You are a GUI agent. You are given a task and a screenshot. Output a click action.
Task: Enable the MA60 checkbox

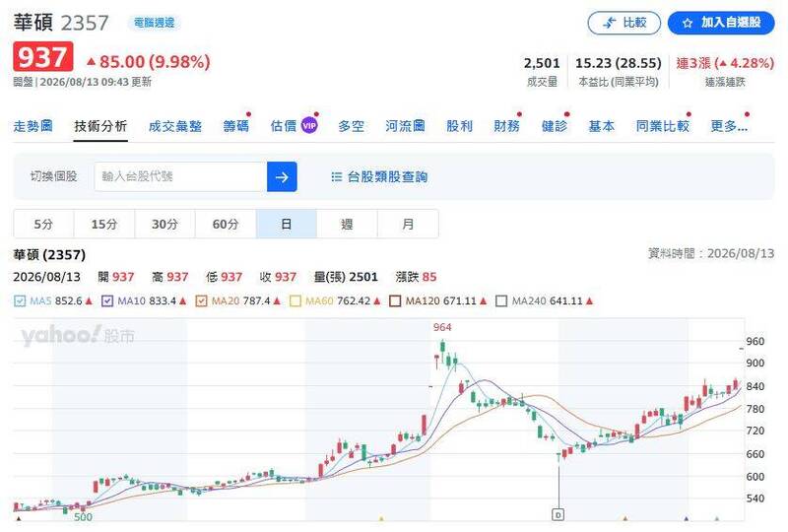tap(295, 301)
